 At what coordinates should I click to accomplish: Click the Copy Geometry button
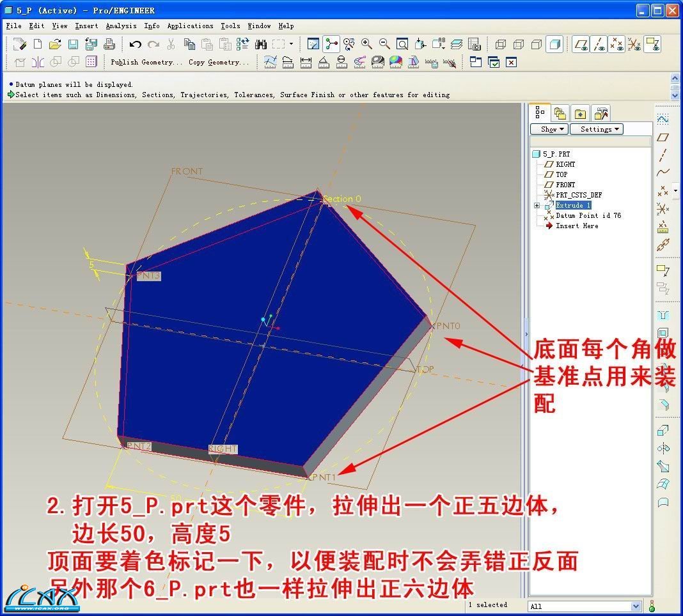tap(219, 62)
